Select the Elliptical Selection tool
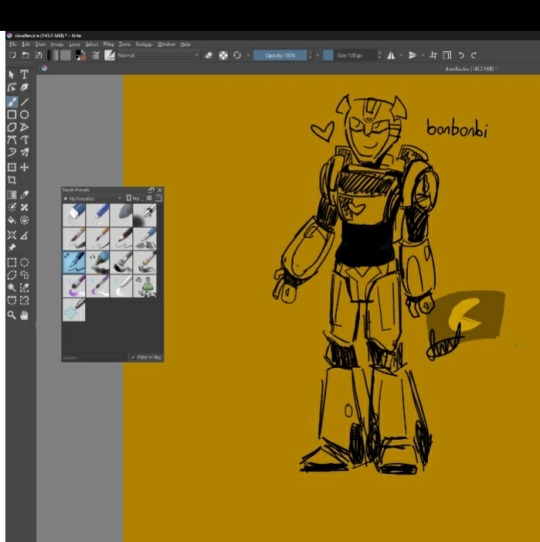Screen dimensions: 540x542 (24, 262)
